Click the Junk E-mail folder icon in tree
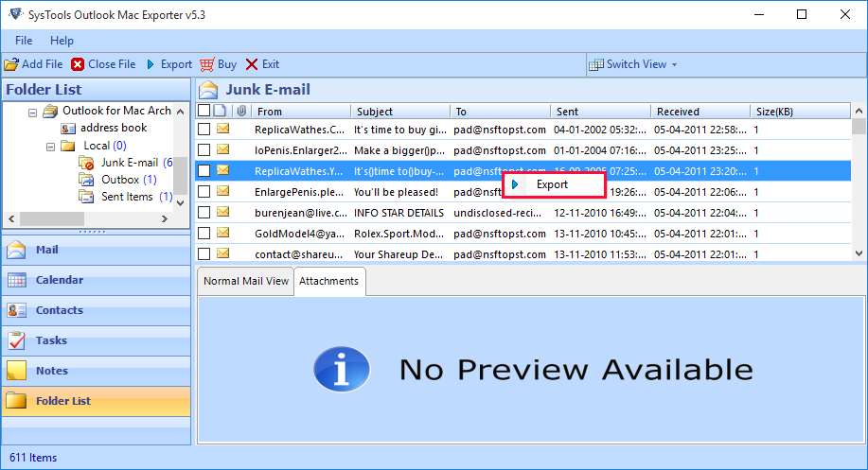 coord(86,163)
